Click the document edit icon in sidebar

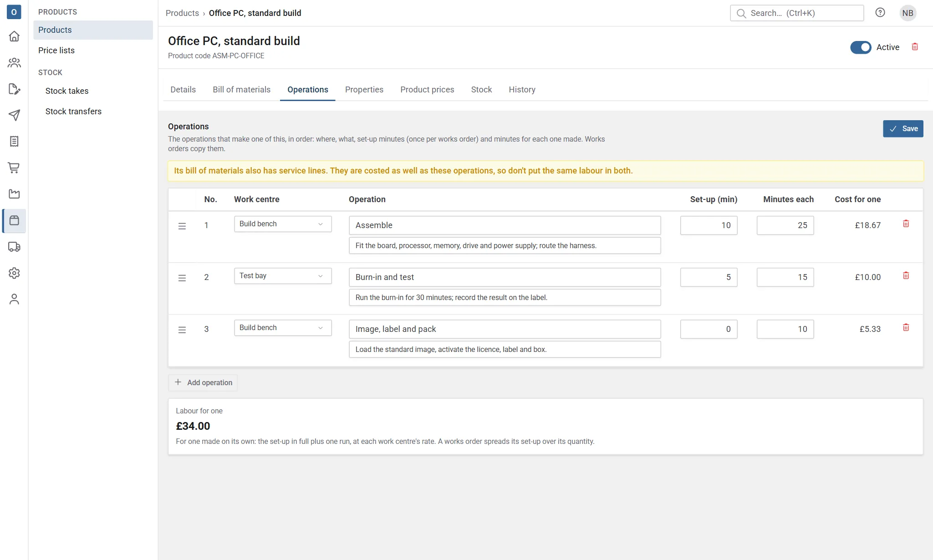click(14, 89)
